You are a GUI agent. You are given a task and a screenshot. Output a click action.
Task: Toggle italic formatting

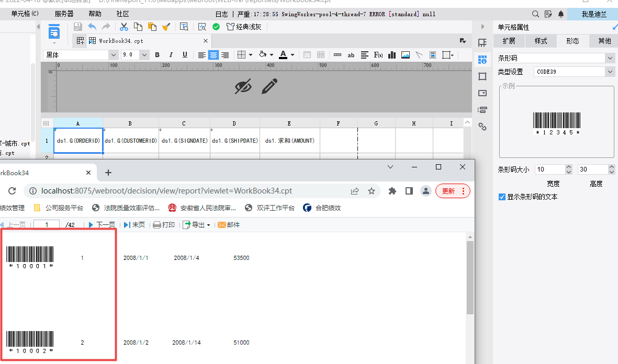(x=171, y=55)
